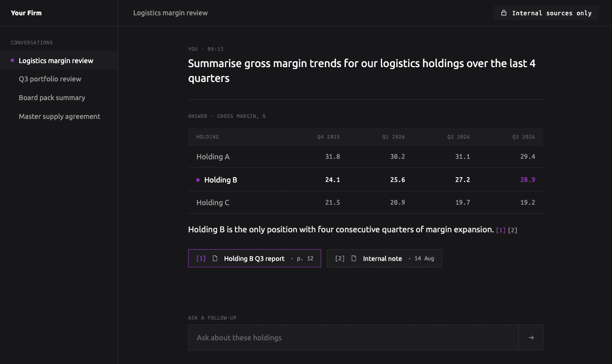The image size is (612, 364).
Task: Open the Q3 portfolio review conversation
Action: pyautogui.click(x=59, y=79)
